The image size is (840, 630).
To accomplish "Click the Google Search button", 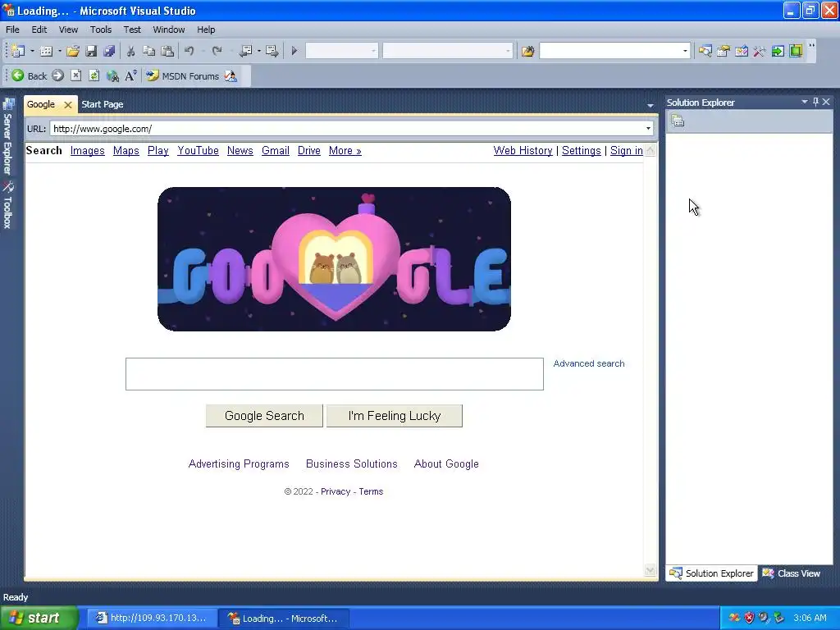I will point(264,416).
